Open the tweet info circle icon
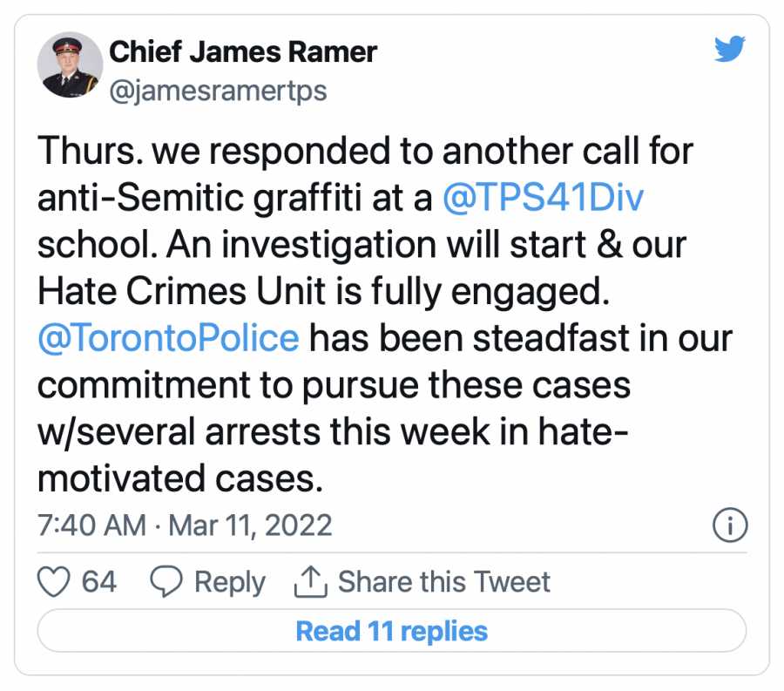Image resolution: width=784 pixels, height=691 pixels. [729, 525]
